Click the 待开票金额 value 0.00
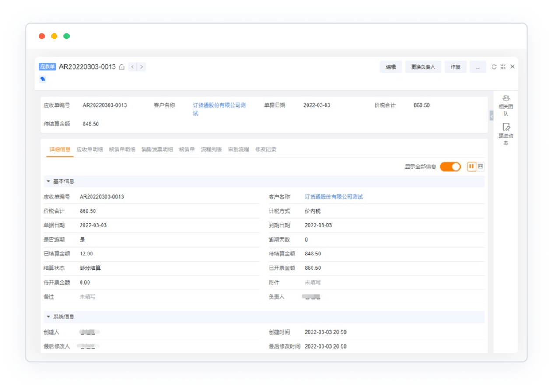This screenshot has width=553, height=392. pyautogui.click(x=85, y=283)
